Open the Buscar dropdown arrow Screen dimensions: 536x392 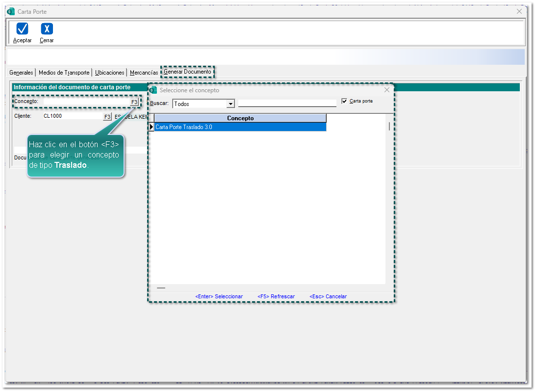(x=230, y=104)
